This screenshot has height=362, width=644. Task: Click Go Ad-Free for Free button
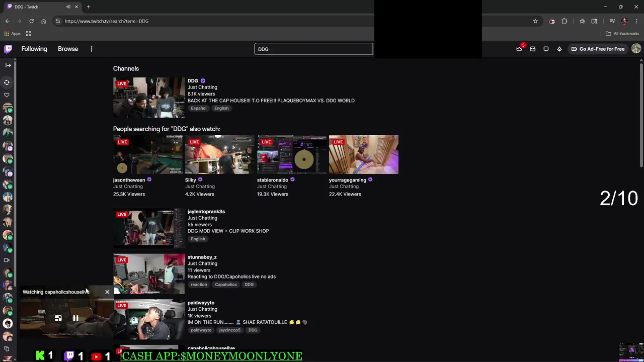[598, 49]
